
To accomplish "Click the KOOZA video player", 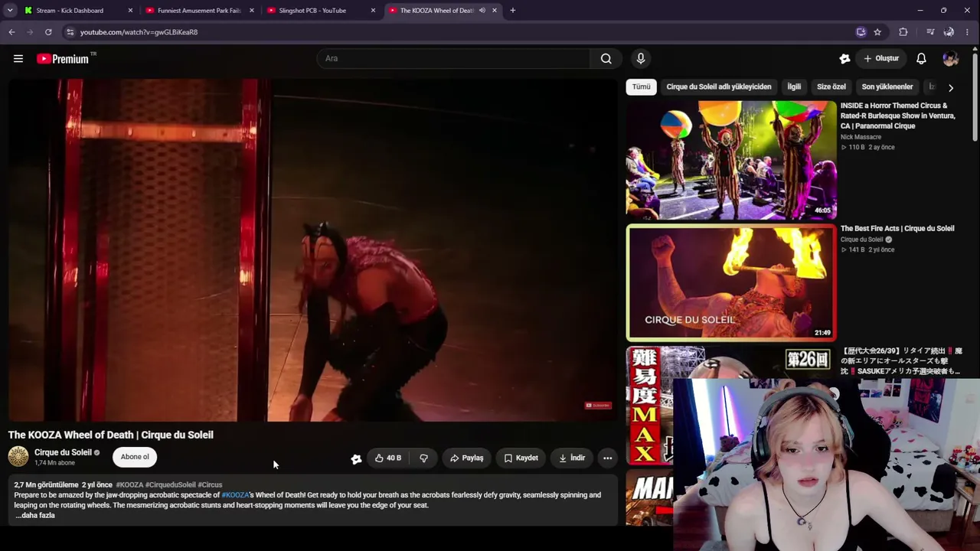I will [312, 250].
